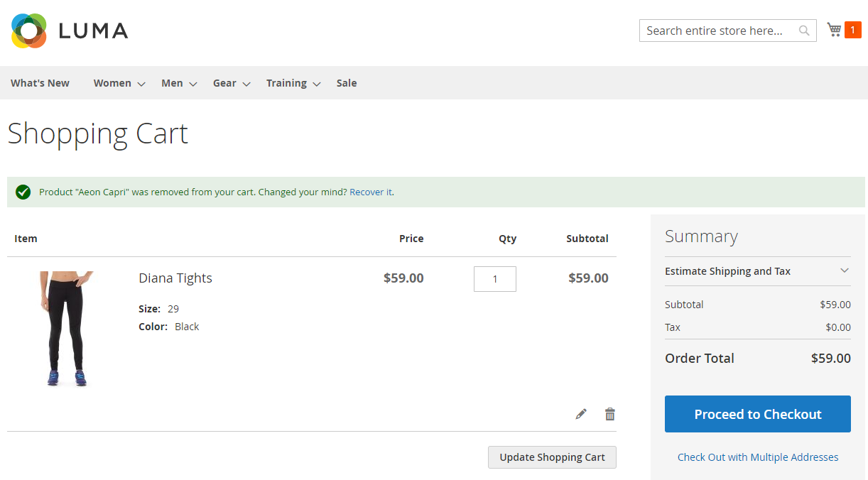Click the Diana Tights quantity field
Image resolution: width=868 pixels, height=480 pixels.
pyautogui.click(x=495, y=279)
